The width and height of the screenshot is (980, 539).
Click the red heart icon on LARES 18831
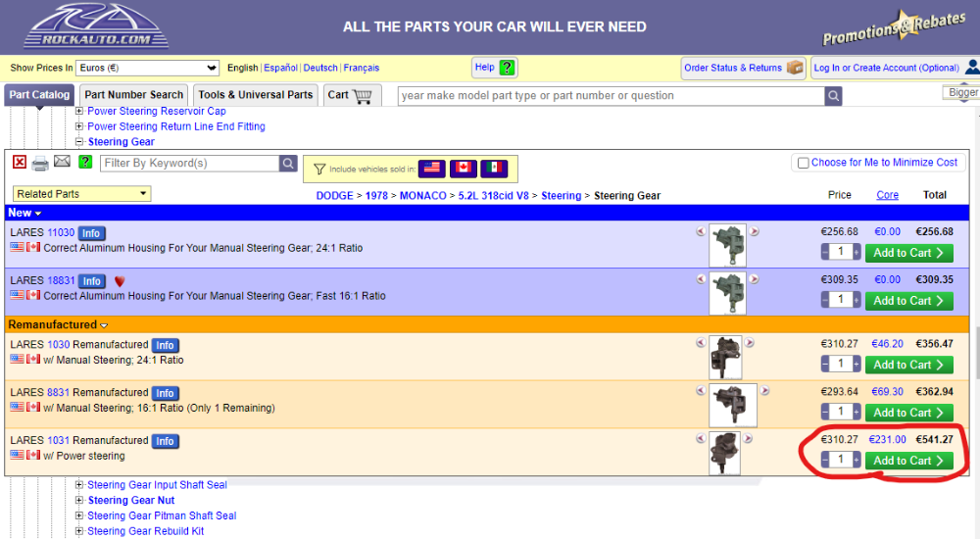coord(120,281)
